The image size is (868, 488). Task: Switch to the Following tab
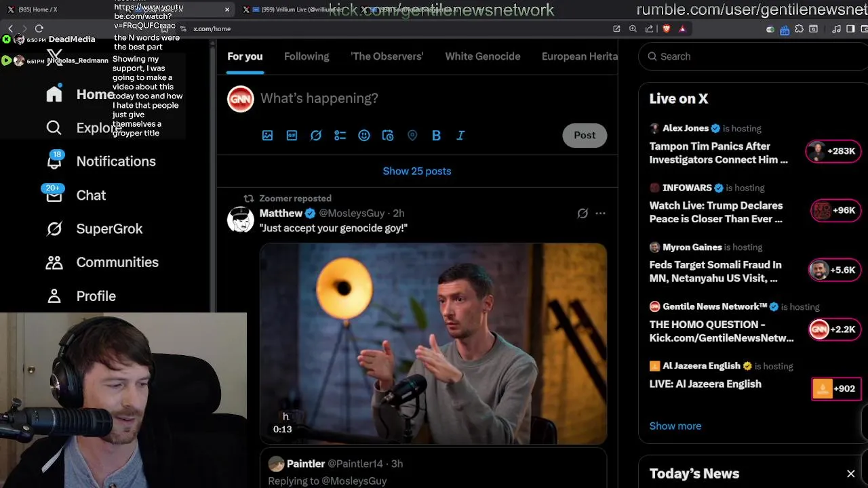[x=307, y=56]
